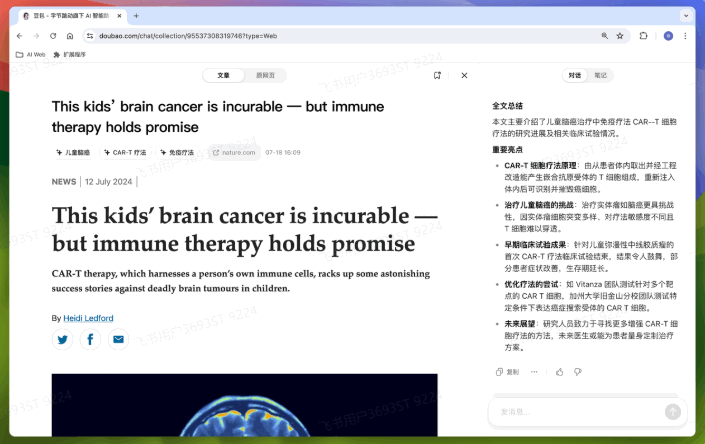705x444 pixels.
Task: Expand the tab search dropdown arrow
Action: pyautogui.click(x=686, y=16)
